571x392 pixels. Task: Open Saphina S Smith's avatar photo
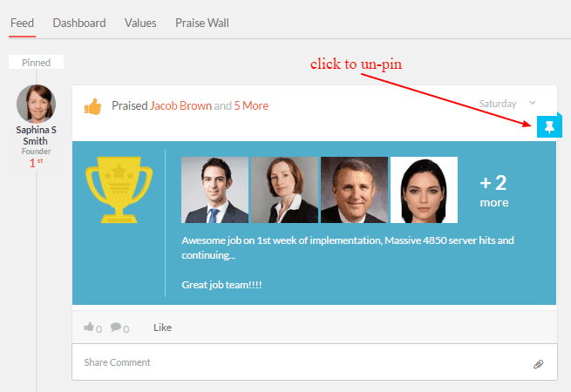tap(36, 104)
